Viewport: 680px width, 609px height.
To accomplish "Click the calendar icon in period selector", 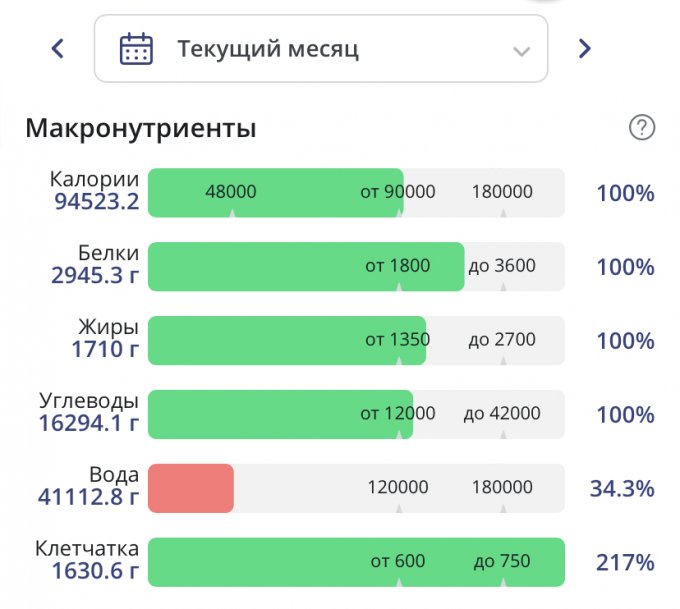I will [136, 48].
